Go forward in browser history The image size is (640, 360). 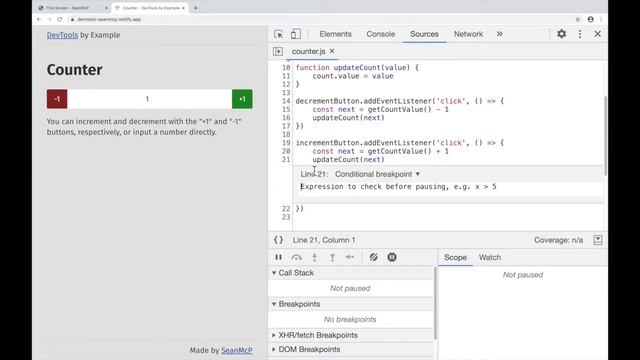click(x=49, y=19)
